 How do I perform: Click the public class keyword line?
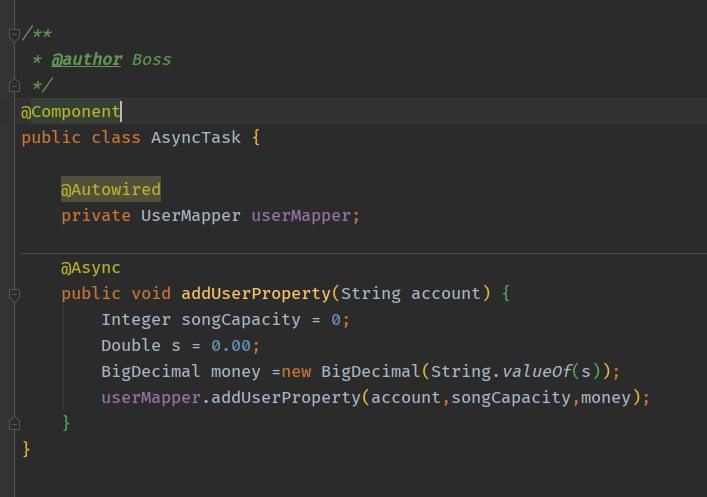click(141, 138)
